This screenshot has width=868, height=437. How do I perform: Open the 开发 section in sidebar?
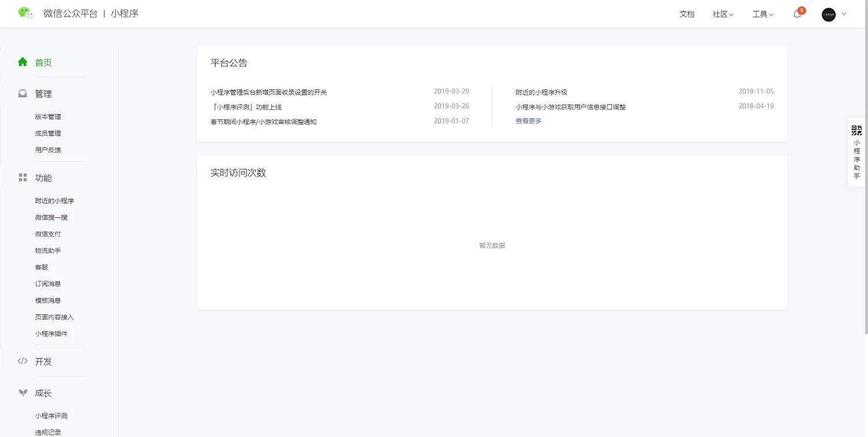point(43,361)
